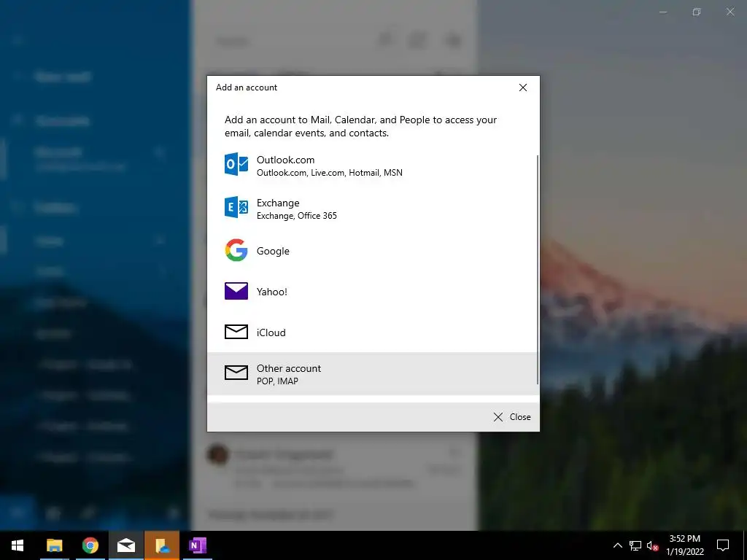Click the Outlook logo icon
Image resolution: width=747 pixels, height=560 pixels.
[x=236, y=164]
